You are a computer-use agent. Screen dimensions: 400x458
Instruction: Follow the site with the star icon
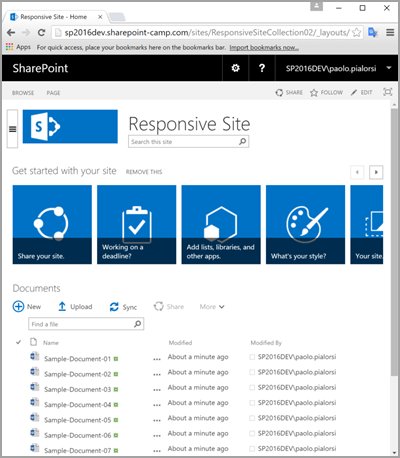point(314,92)
